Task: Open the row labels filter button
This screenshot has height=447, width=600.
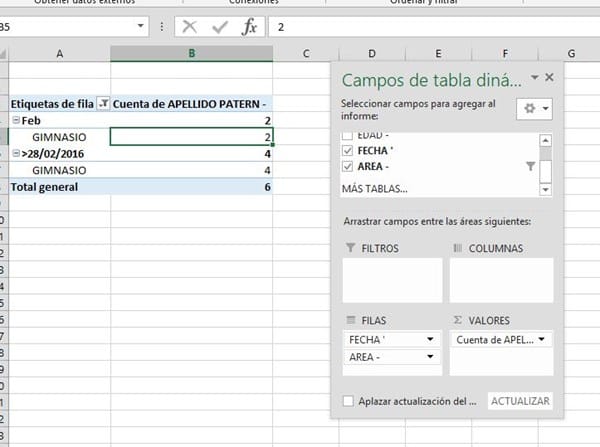Action: (103, 103)
